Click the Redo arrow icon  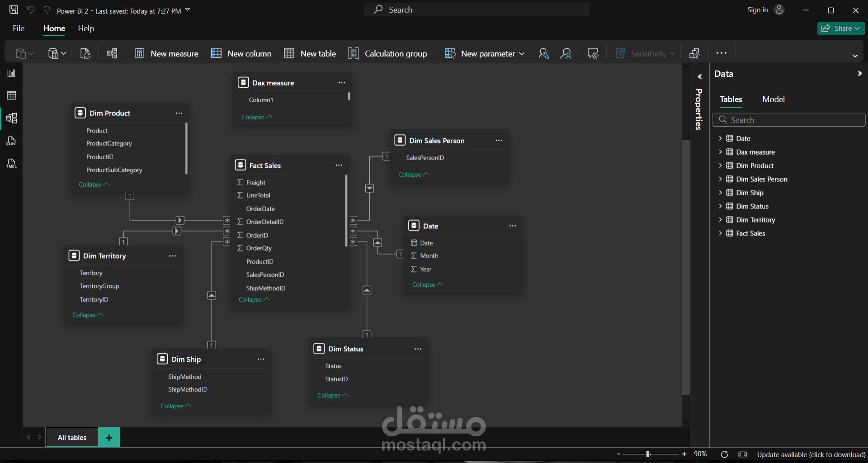[47, 9]
